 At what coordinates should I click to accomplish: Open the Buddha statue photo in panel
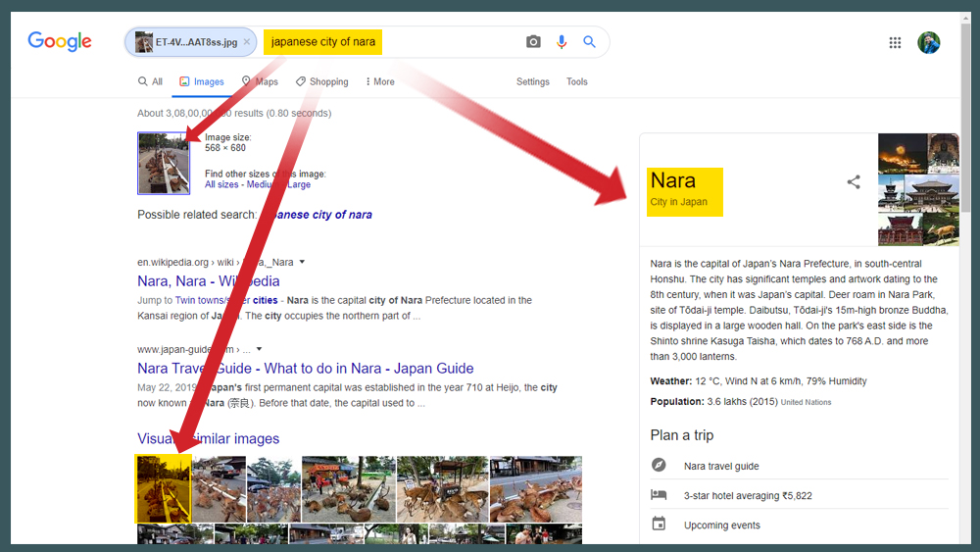point(943,153)
